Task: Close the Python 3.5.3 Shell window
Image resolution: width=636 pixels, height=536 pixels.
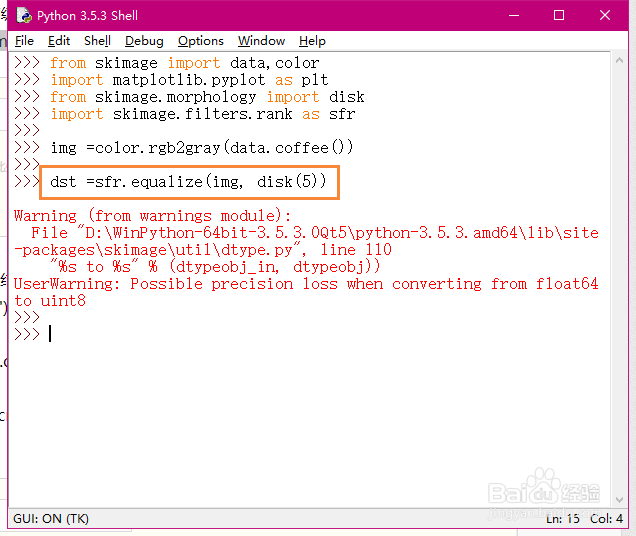Action: point(605,15)
